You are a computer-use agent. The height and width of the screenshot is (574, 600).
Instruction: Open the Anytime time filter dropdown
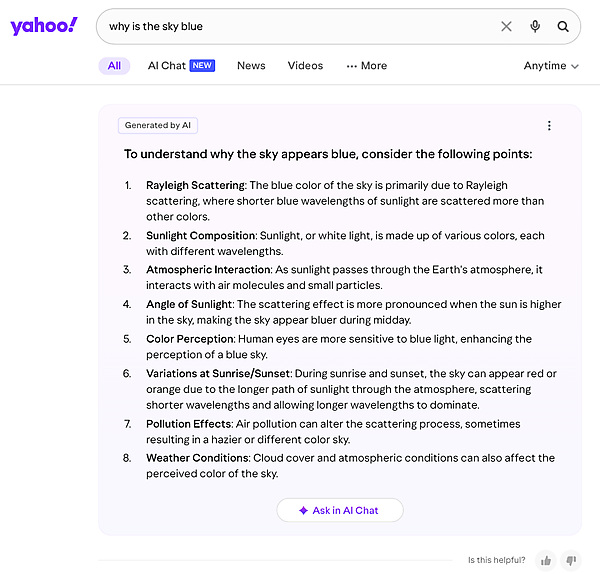click(x=551, y=66)
